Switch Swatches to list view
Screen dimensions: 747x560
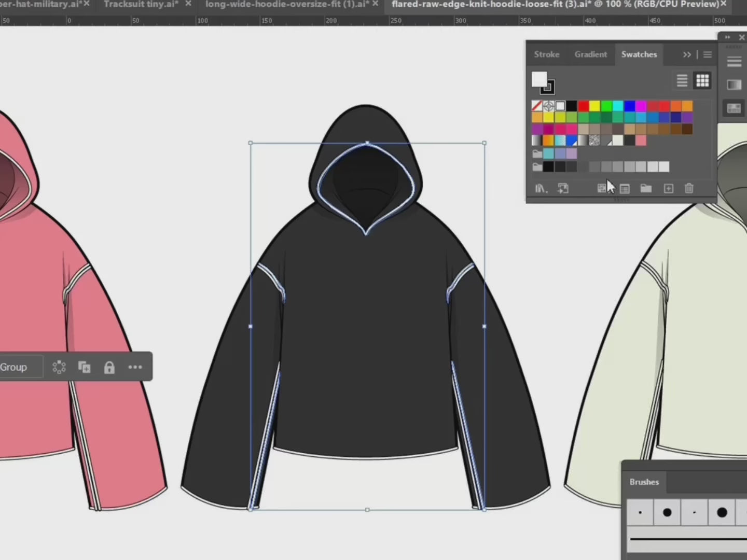pyautogui.click(x=682, y=81)
